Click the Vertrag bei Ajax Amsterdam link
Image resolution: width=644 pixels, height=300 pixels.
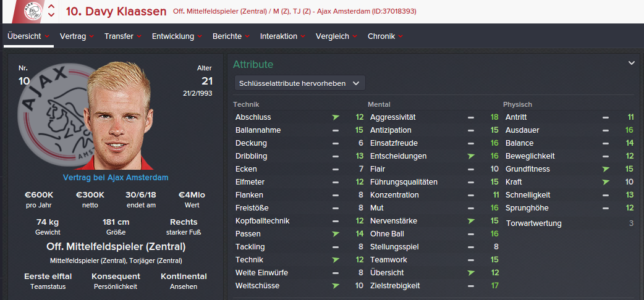coord(116,178)
